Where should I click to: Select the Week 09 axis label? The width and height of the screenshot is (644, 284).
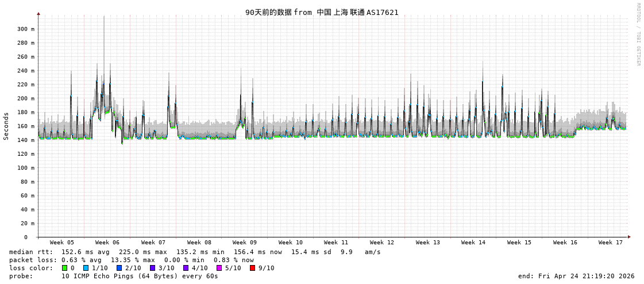tap(245, 243)
